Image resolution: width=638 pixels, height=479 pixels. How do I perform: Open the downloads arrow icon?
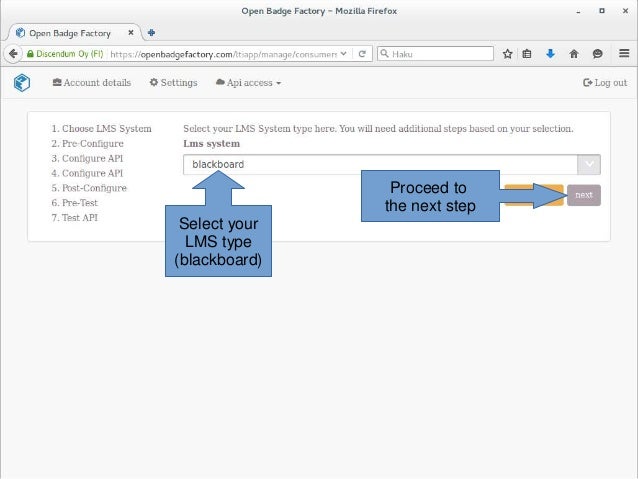point(551,53)
